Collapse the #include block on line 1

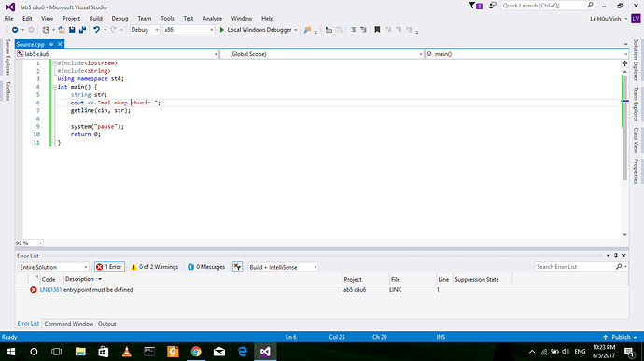[55, 63]
